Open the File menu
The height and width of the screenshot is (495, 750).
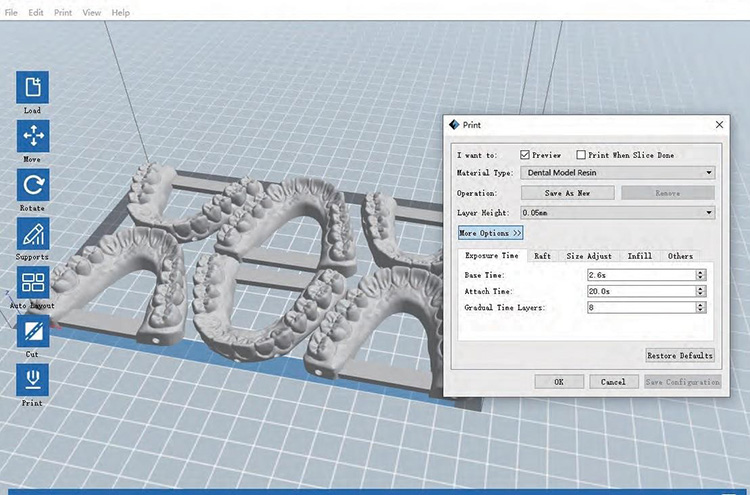(10, 13)
